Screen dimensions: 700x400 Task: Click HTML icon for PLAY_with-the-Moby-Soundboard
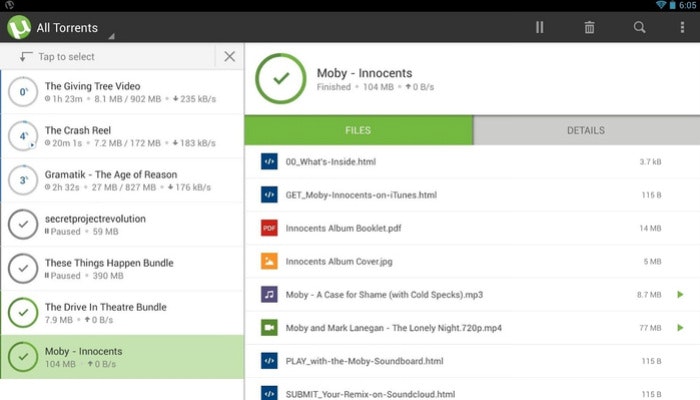click(269, 361)
